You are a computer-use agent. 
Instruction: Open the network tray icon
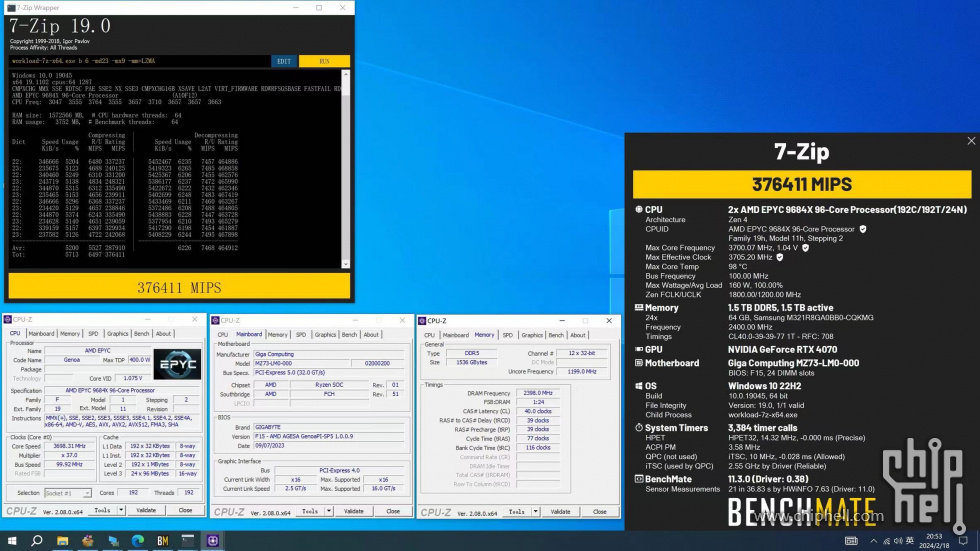tap(886, 541)
